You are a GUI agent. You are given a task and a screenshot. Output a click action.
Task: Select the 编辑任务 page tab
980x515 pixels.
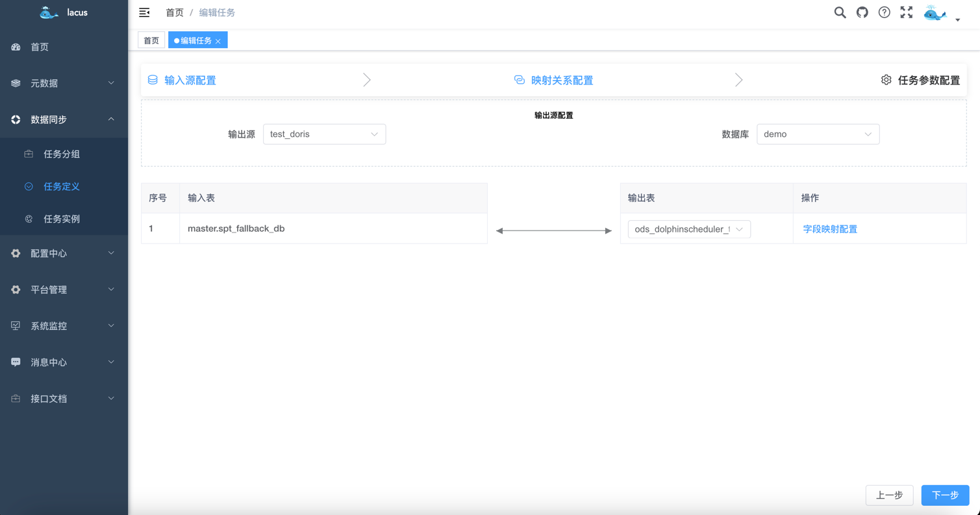pyautogui.click(x=197, y=40)
